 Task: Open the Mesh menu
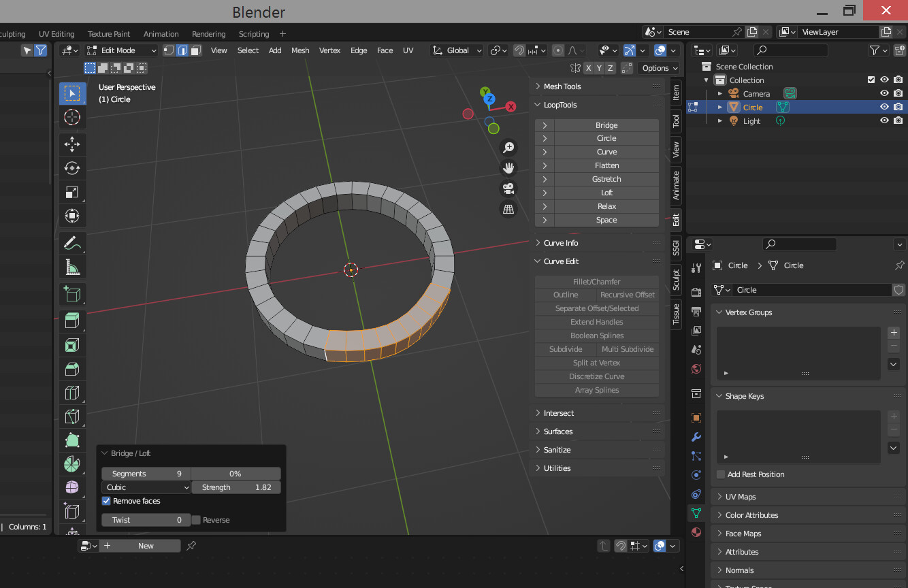300,50
